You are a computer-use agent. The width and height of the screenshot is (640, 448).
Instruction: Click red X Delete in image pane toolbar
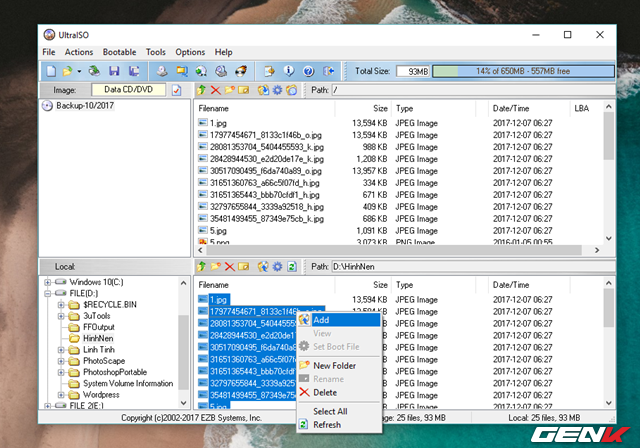tap(216, 90)
